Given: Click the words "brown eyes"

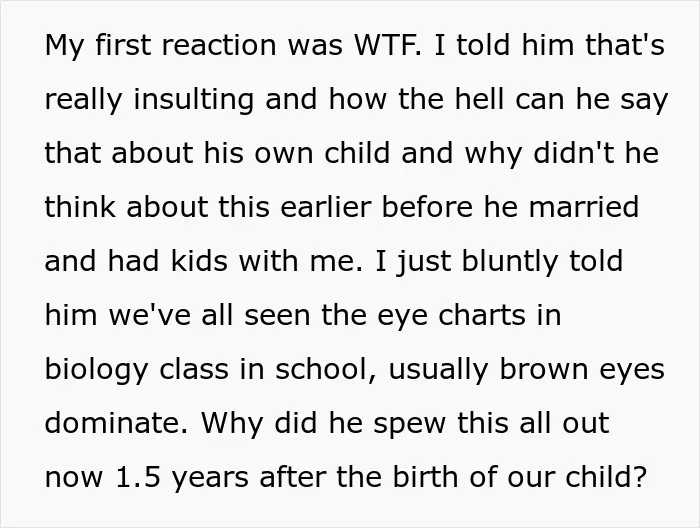Looking at the screenshot, I should coord(582,371).
